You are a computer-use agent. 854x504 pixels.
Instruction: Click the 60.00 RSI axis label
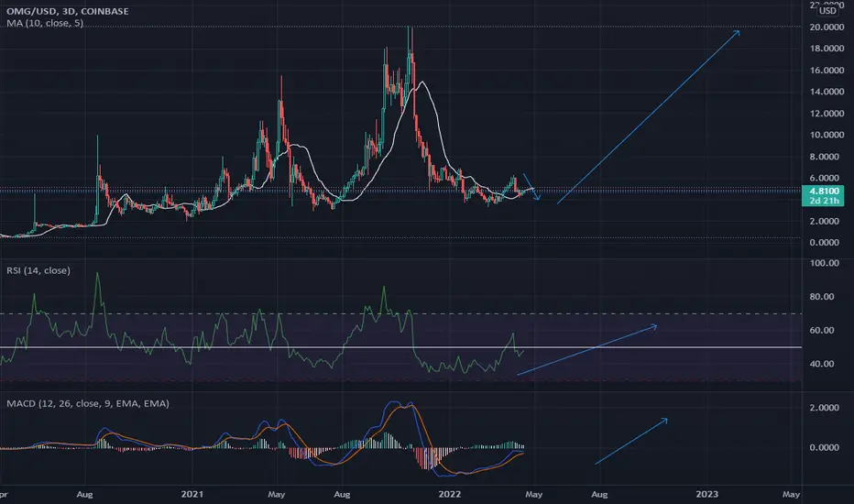[x=823, y=330]
